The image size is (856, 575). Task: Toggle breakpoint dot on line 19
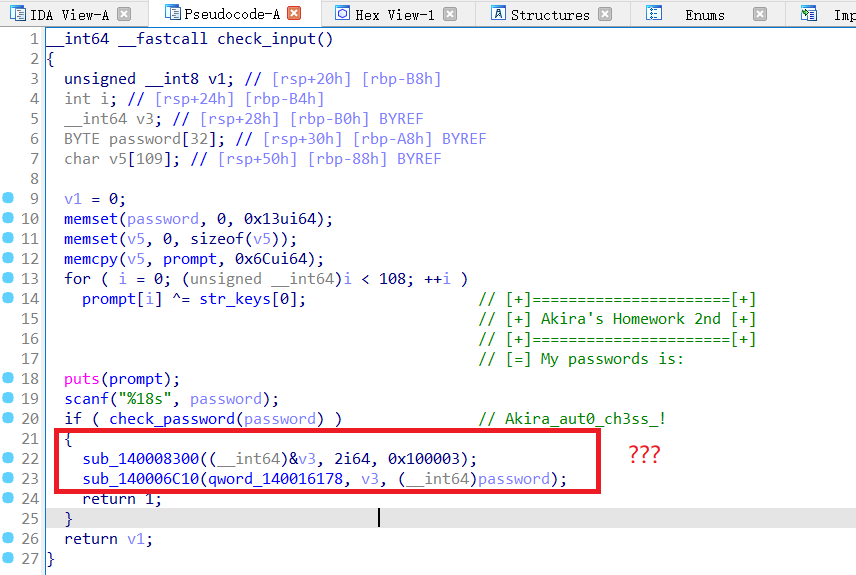pyautogui.click(x=8, y=398)
